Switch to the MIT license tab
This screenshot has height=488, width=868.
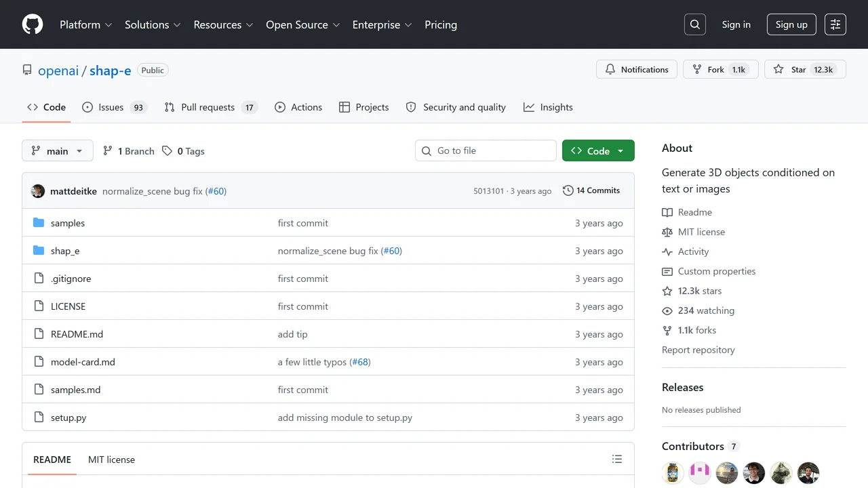click(x=111, y=460)
